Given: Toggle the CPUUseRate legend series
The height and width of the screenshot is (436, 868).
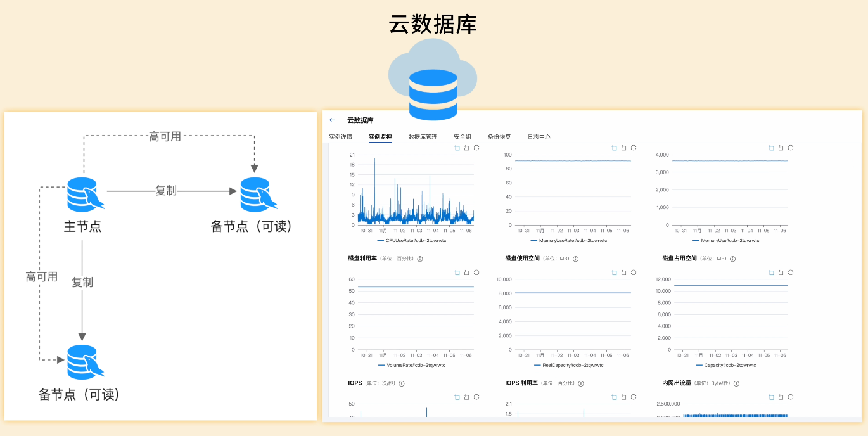Looking at the screenshot, I should click(x=411, y=241).
